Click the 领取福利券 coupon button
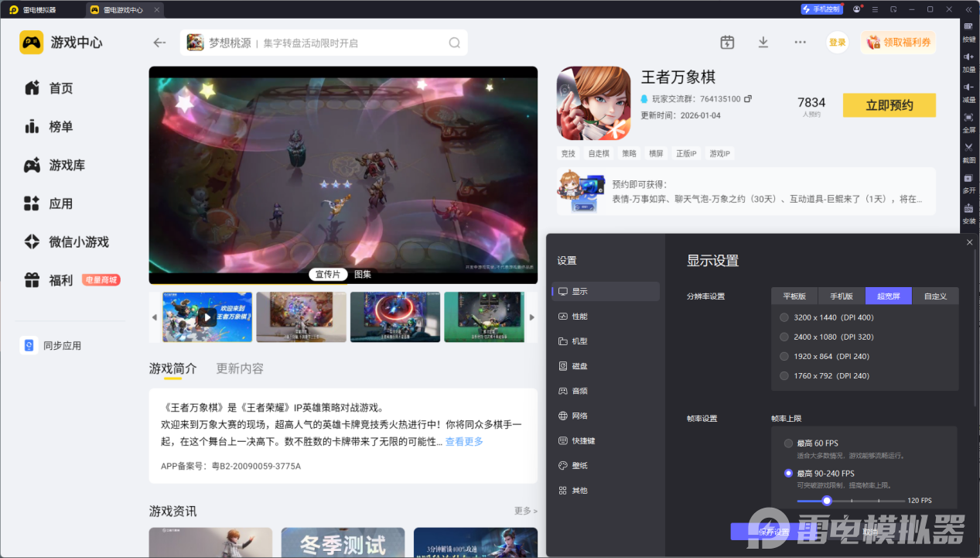Image resolution: width=980 pixels, height=558 pixels. point(898,43)
